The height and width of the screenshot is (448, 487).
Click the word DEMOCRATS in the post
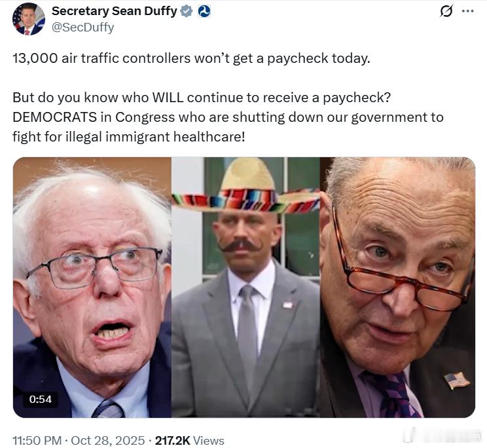click(x=55, y=117)
